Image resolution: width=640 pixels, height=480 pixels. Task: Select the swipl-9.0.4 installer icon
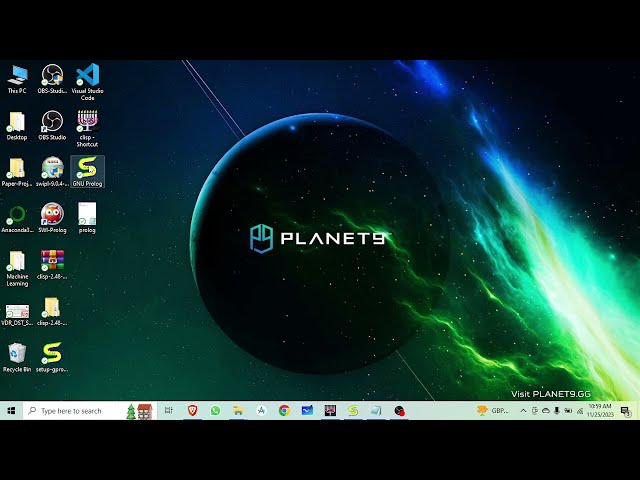(x=52, y=172)
